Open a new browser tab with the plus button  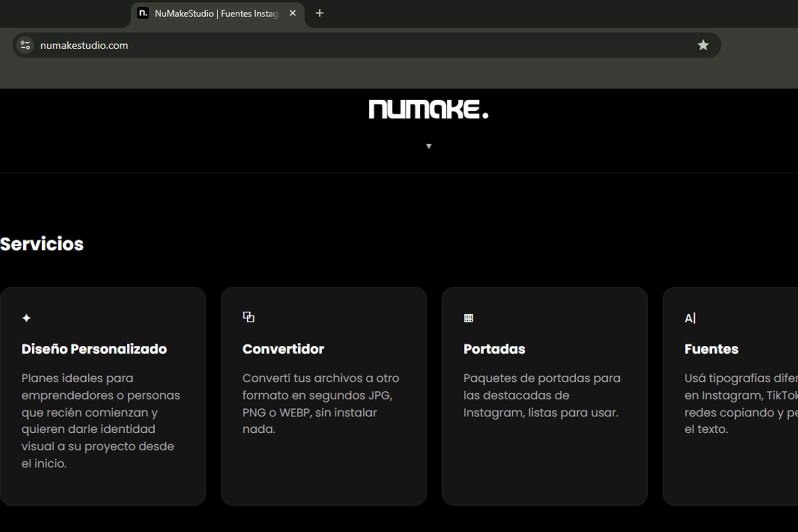coord(319,14)
